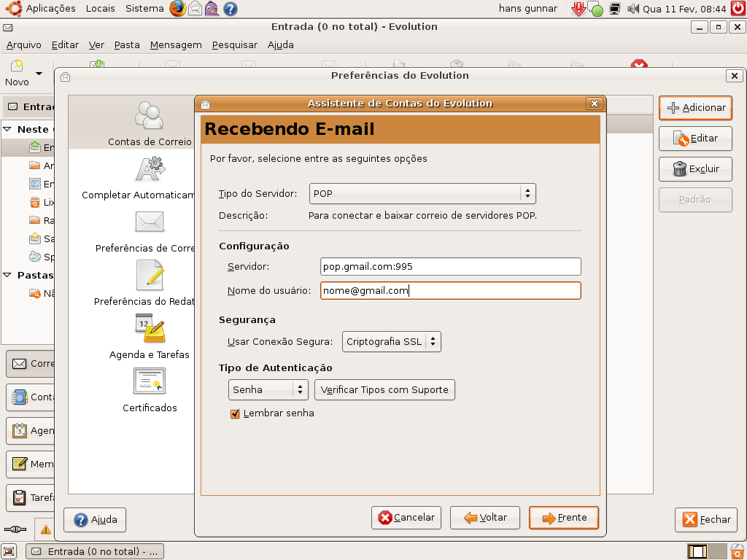
Task: Click the Nome do usuário input field
Action: [451, 291]
